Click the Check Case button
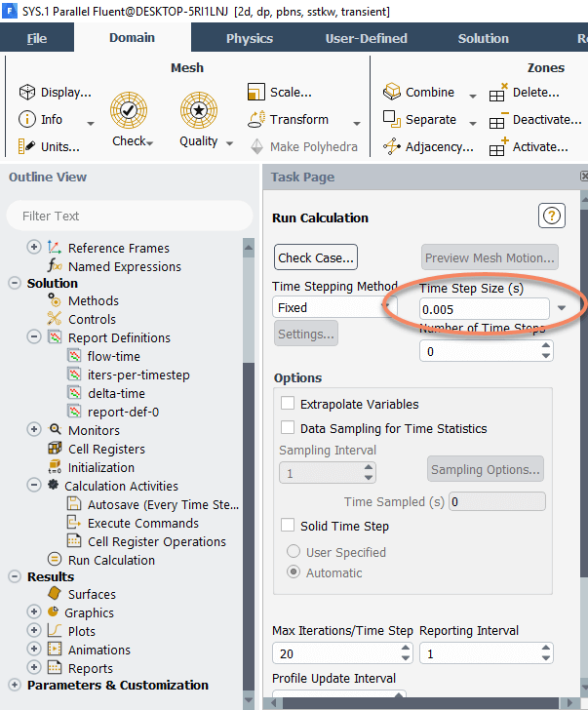Viewport: 588px width, 710px height. (316, 257)
